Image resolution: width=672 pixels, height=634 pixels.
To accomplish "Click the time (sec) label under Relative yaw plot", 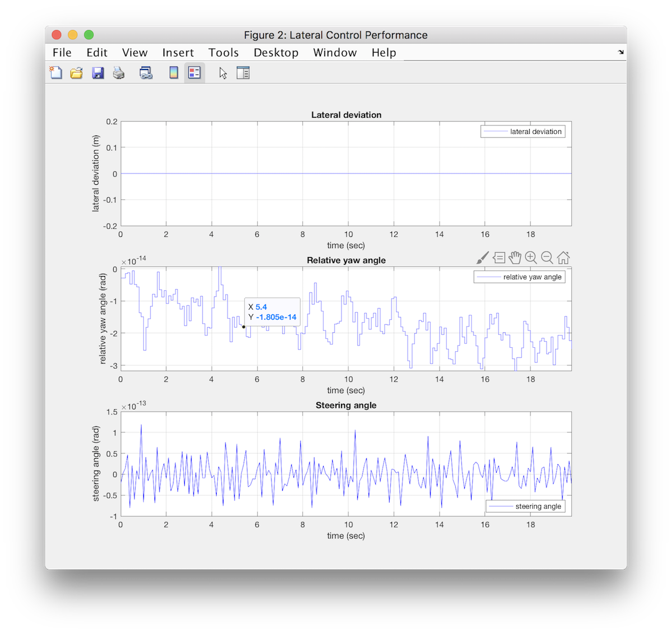I will [346, 390].
